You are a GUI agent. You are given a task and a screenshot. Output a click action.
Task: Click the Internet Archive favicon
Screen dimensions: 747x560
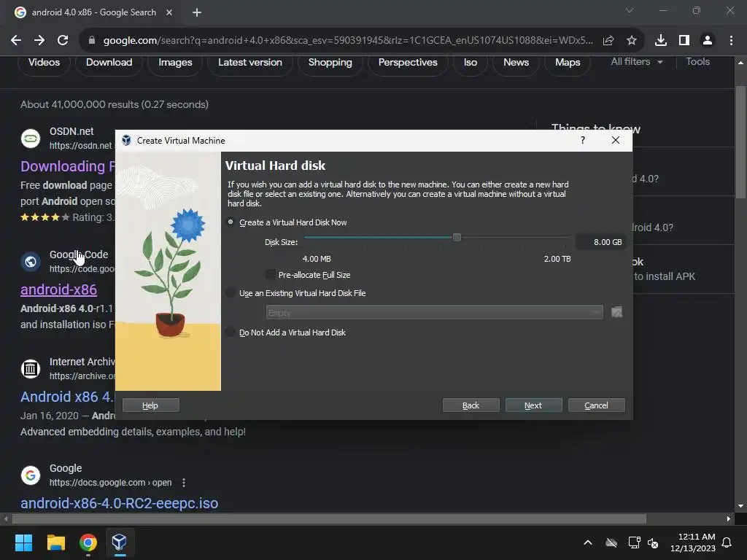(31, 368)
